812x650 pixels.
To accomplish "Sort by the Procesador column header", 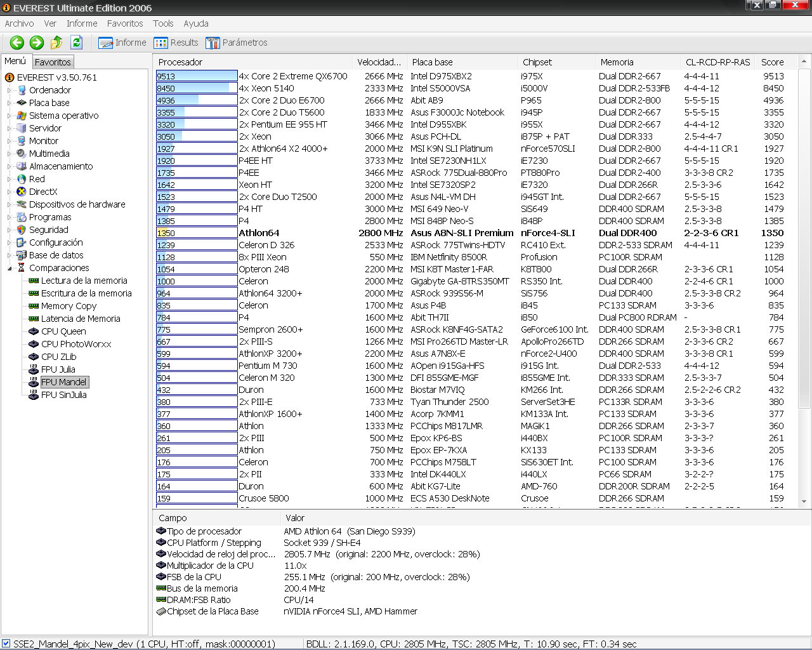I will 252,62.
